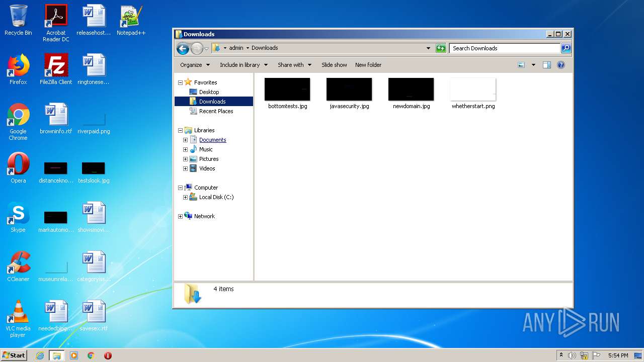Expand the Documents library node
This screenshot has width=644, height=362.
point(185,140)
